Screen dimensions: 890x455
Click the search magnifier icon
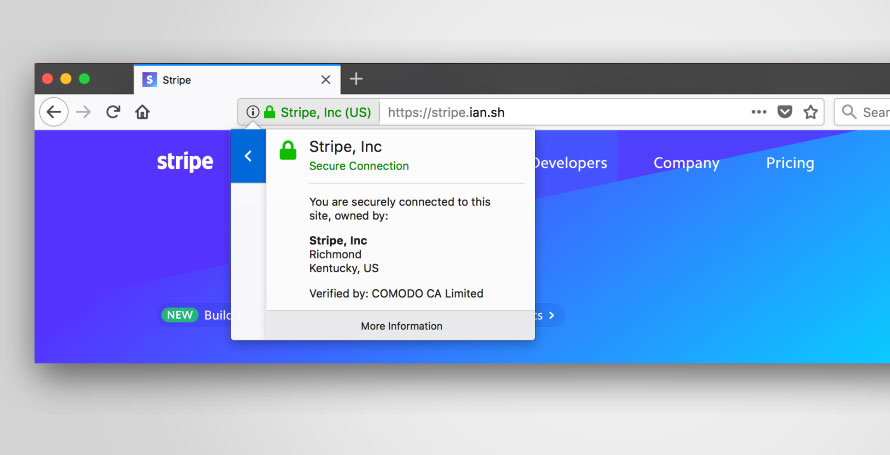(849, 112)
